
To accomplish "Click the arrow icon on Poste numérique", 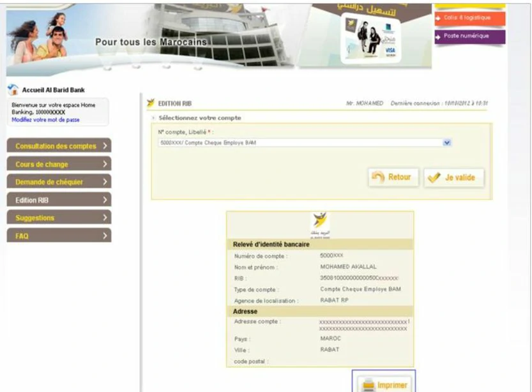I will 438,36.
